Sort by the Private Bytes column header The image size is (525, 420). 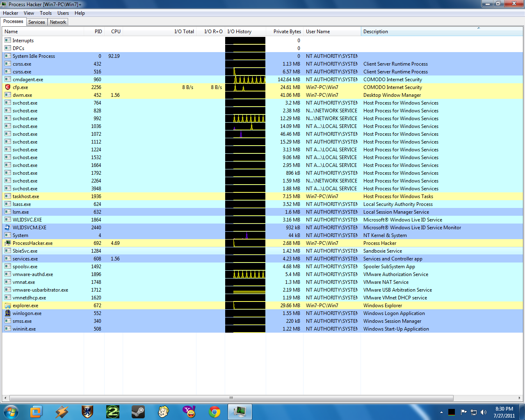coord(285,32)
